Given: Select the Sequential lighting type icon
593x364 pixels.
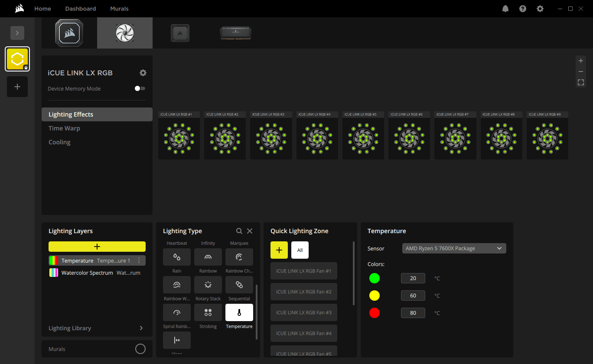Looking at the screenshot, I should [239, 285].
